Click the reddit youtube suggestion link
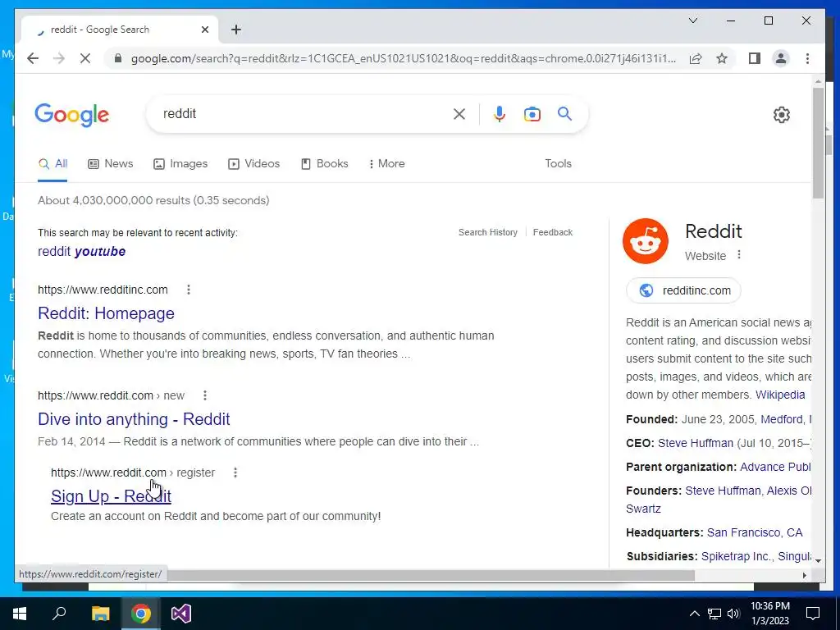The image size is (840, 630). 81,251
